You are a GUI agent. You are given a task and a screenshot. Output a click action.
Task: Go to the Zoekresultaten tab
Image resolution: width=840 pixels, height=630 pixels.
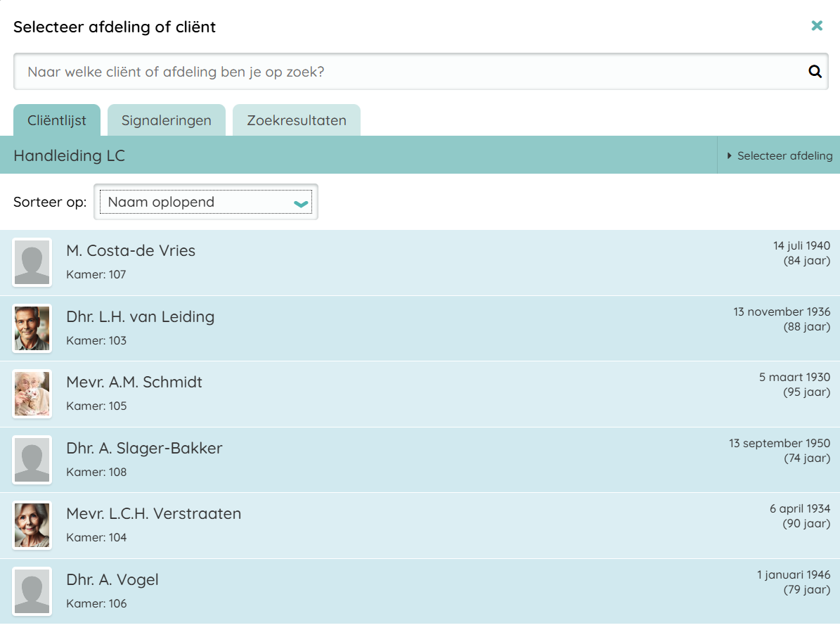296,120
